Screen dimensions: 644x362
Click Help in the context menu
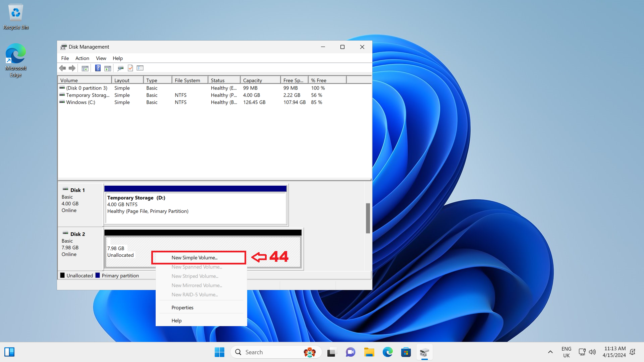tap(176, 321)
